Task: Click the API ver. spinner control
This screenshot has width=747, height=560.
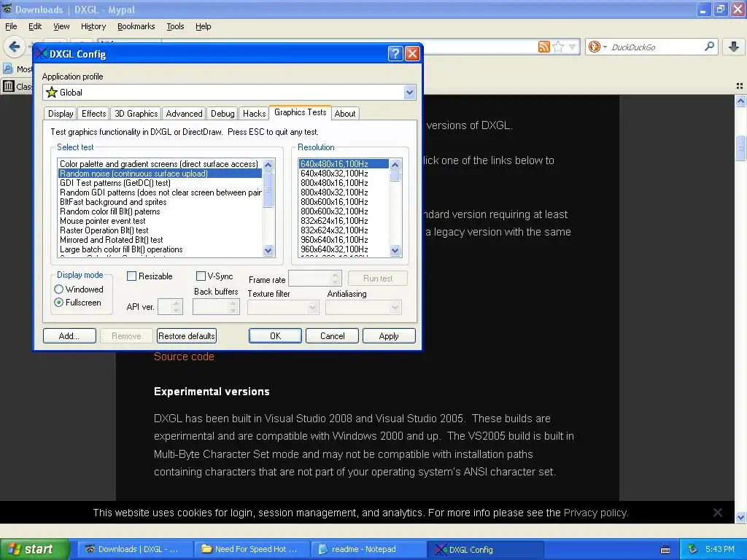Action: click(x=177, y=306)
